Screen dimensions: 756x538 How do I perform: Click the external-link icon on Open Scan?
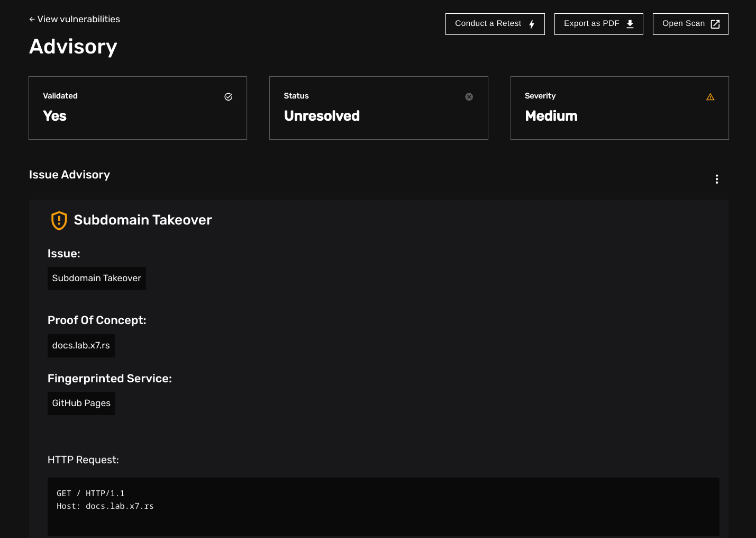(715, 24)
